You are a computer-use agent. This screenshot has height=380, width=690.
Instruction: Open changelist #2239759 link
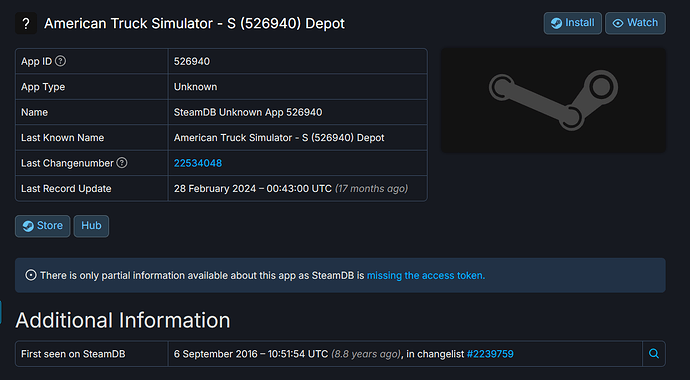point(490,354)
